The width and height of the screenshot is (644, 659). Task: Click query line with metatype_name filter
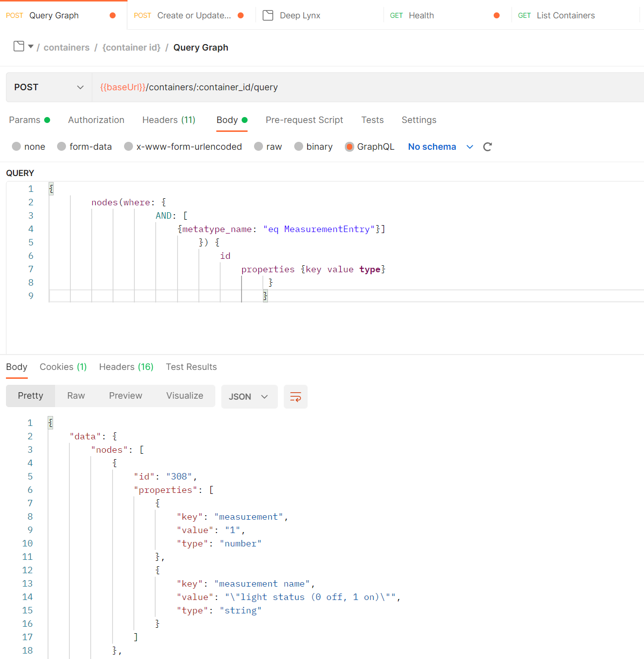[x=281, y=229]
